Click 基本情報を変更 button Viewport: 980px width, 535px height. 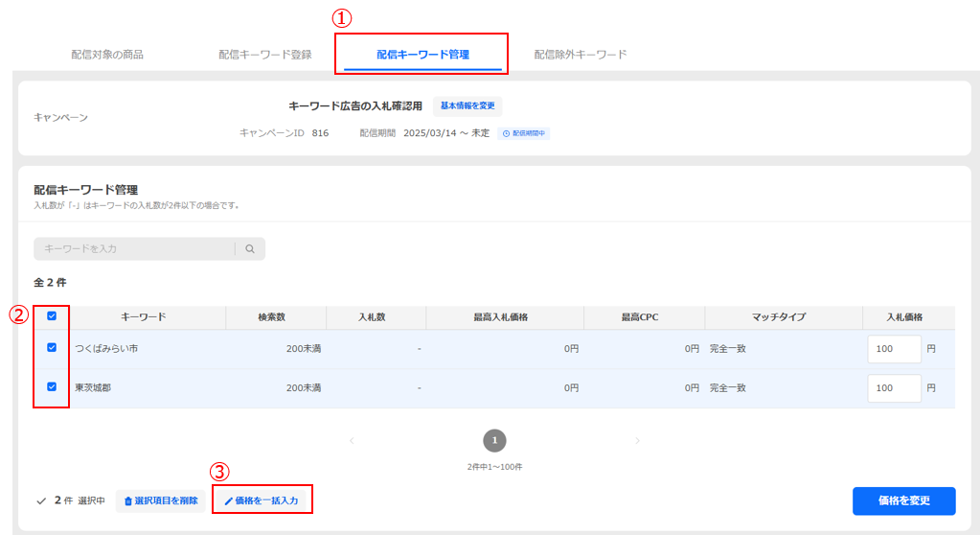click(467, 106)
